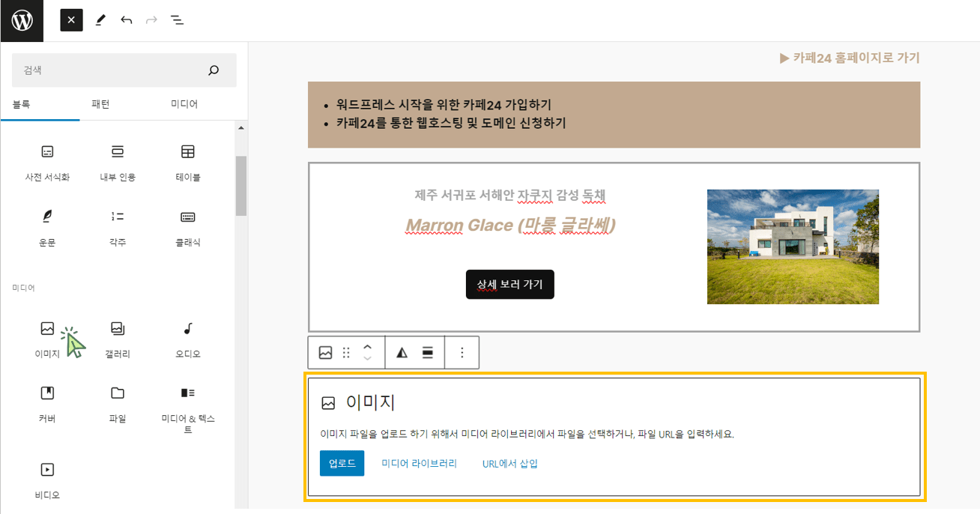Insert the 내부 인용 block
Viewport: 980px width, 514px height.
point(118,163)
